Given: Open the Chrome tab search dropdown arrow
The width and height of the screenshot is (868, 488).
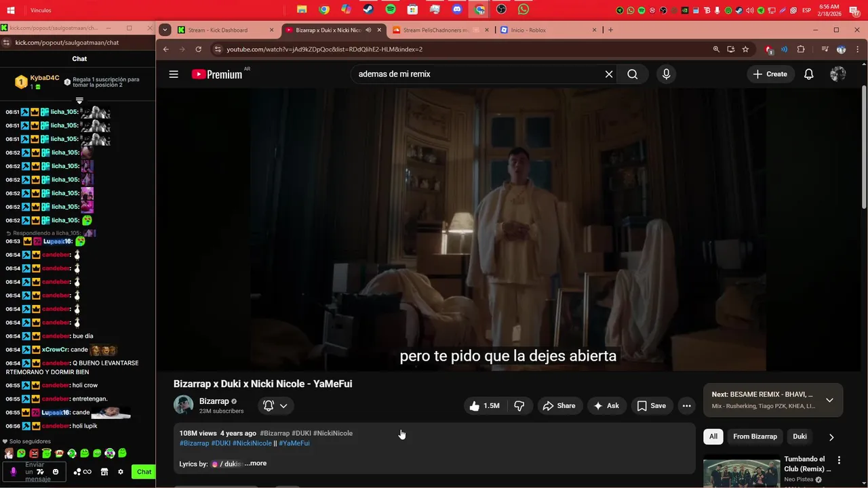Looking at the screenshot, I should coord(165,30).
